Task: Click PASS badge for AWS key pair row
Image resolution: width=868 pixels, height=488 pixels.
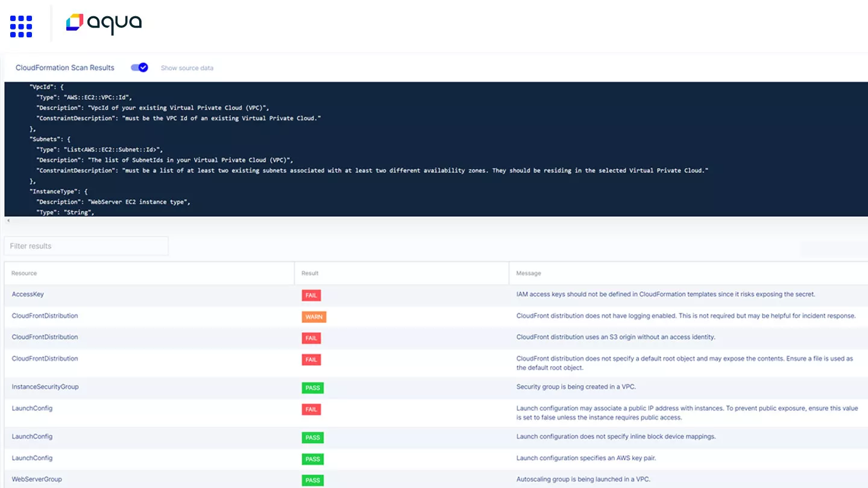Action: click(313, 459)
